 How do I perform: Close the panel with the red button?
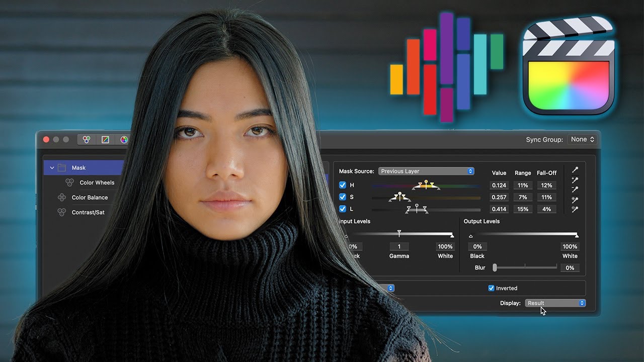46,140
